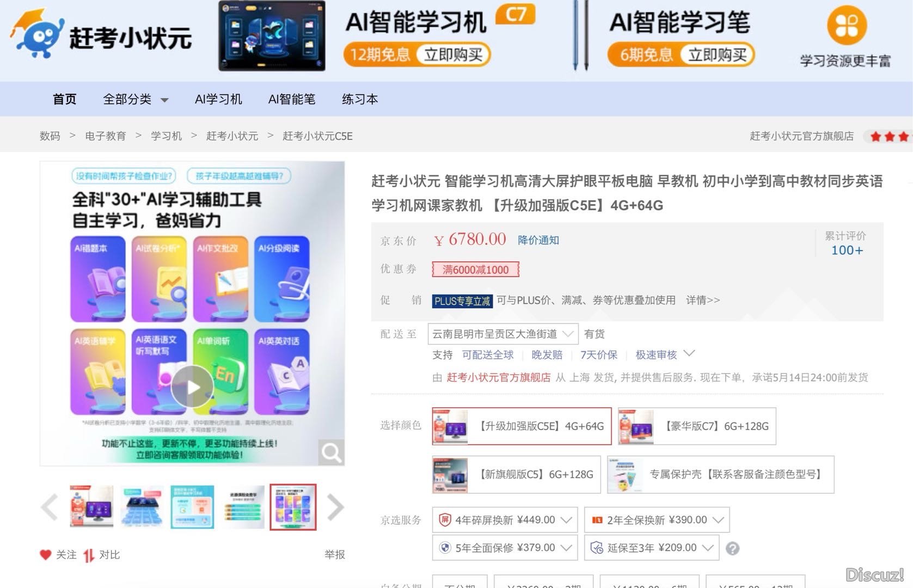Screen dimensions: 913x588
Task: Click the orange 学习资源更丰富 icon
Action: [x=847, y=25]
